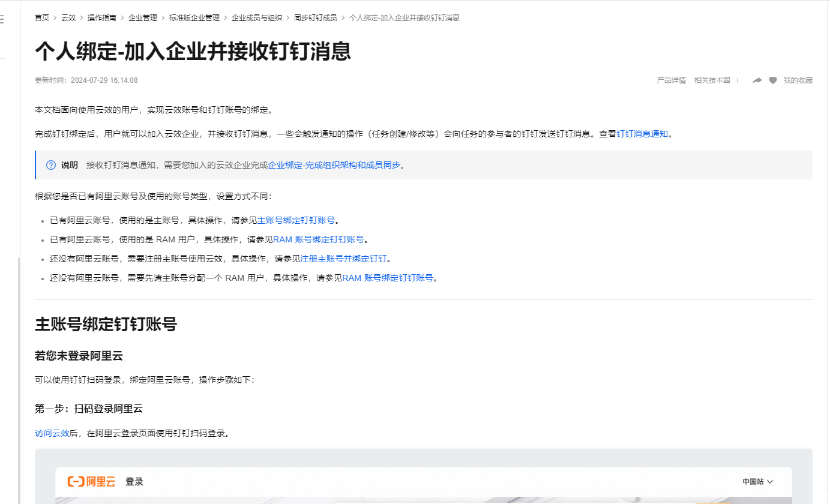Image resolution: width=830 pixels, height=504 pixels.
Task: Open 主账号绑定钉钉账号 link in list
Action: coord(296,220)
